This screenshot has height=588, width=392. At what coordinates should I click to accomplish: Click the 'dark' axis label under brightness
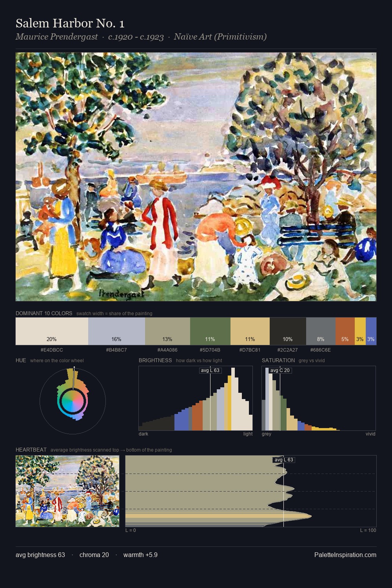(143, 434)
